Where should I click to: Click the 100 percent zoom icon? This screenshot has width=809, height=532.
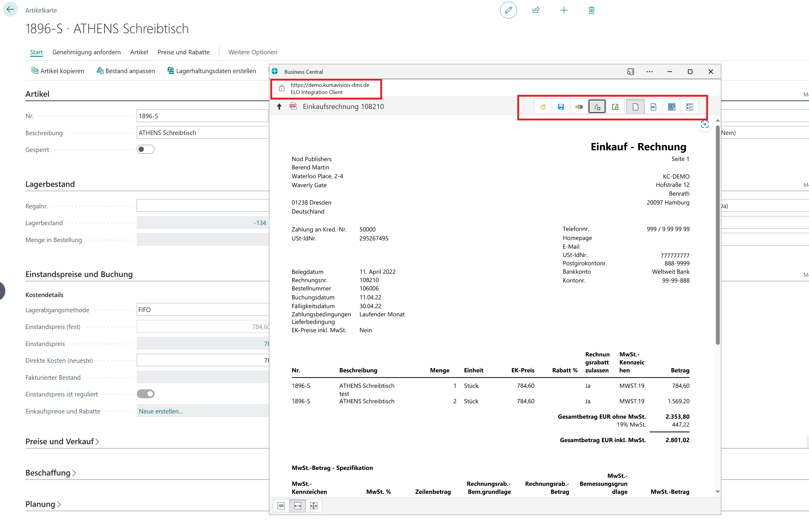tap(281, 505)
